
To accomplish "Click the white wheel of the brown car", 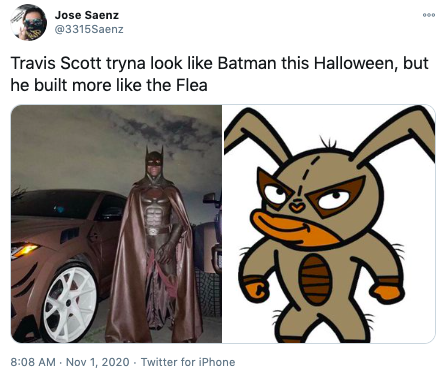I will coord(70,303).
